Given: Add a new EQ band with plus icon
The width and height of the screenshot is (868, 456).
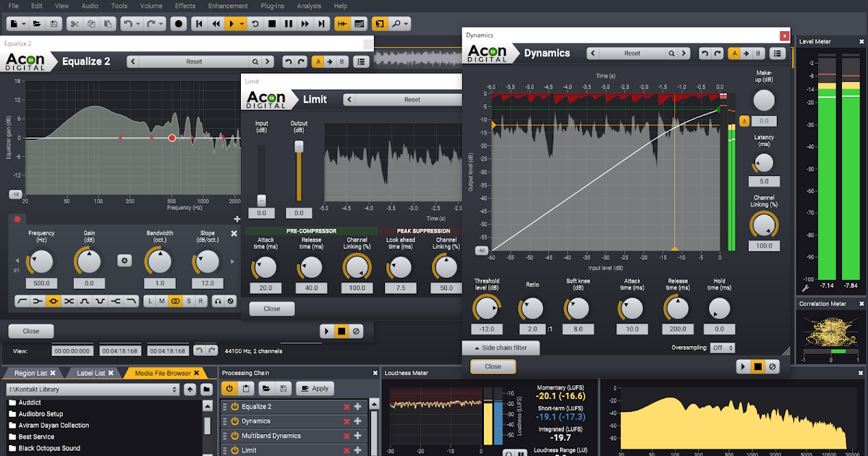Looking at the screenshot, I should tap(237, 219).
